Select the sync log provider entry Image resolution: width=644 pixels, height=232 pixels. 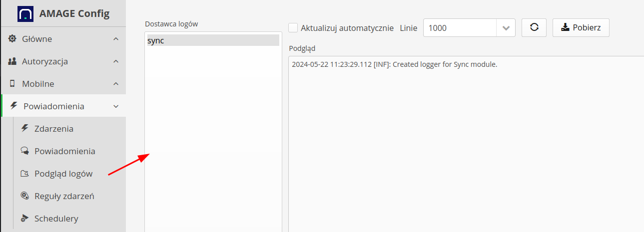(212, 41)
